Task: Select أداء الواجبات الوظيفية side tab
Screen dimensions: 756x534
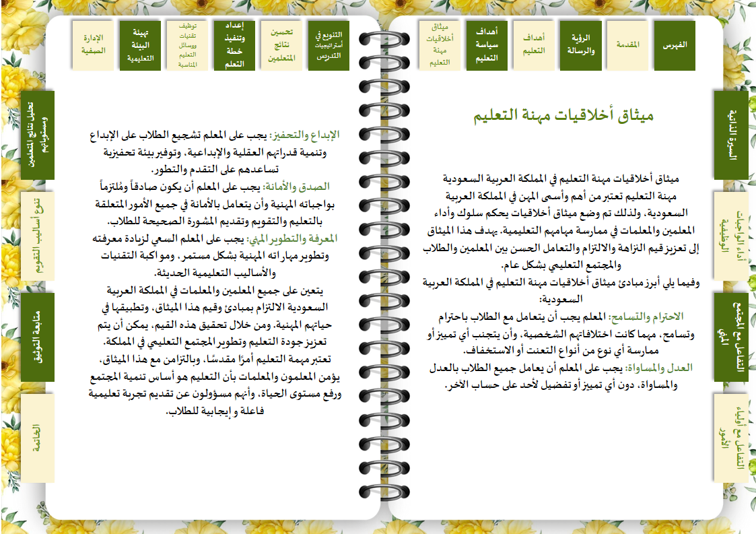Action: (x=731, y=236)
